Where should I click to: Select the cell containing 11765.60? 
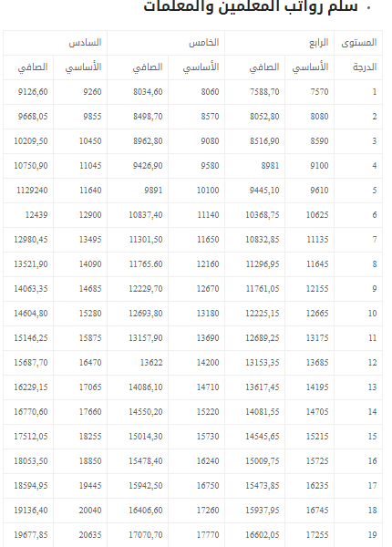138,264
